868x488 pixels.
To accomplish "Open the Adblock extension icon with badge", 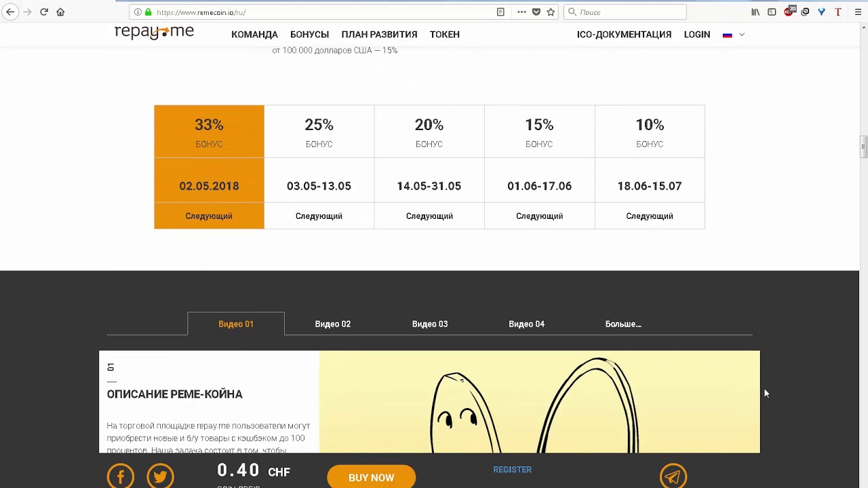I will (789, 12).
